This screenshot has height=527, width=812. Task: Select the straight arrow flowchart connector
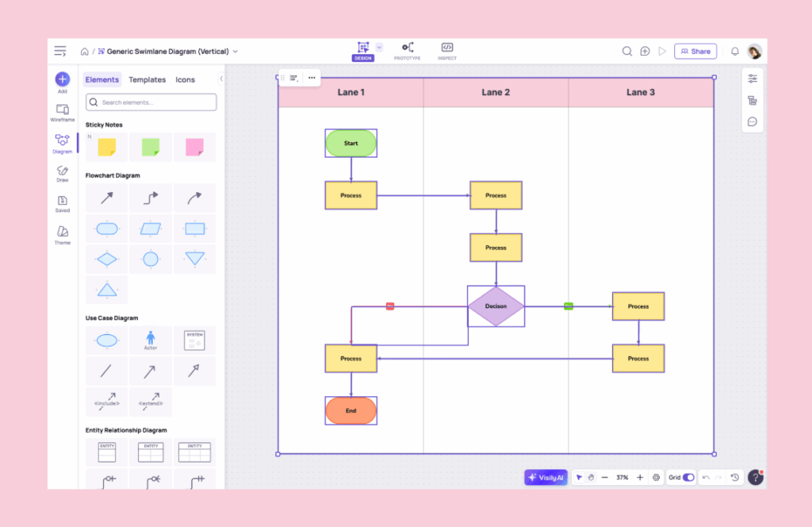[107, 198]
